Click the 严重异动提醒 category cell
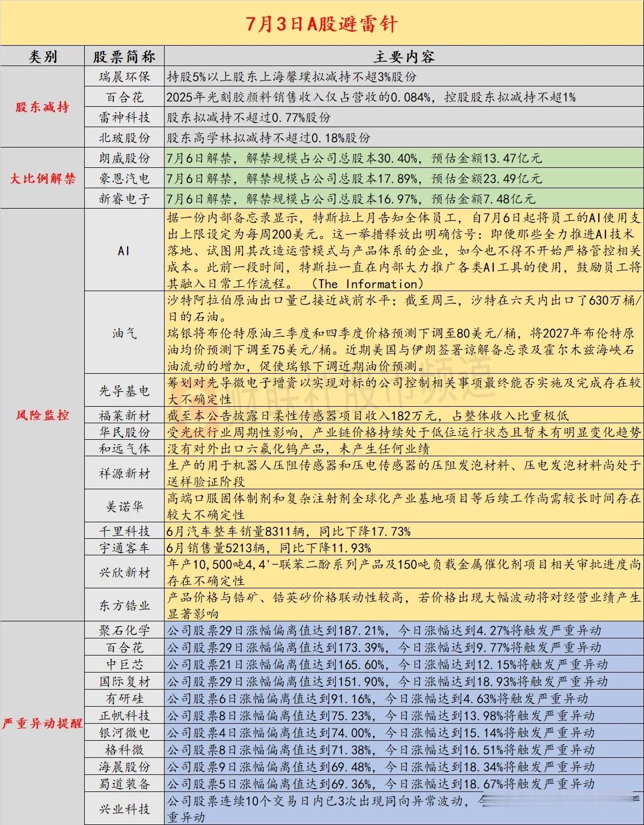 42,723
